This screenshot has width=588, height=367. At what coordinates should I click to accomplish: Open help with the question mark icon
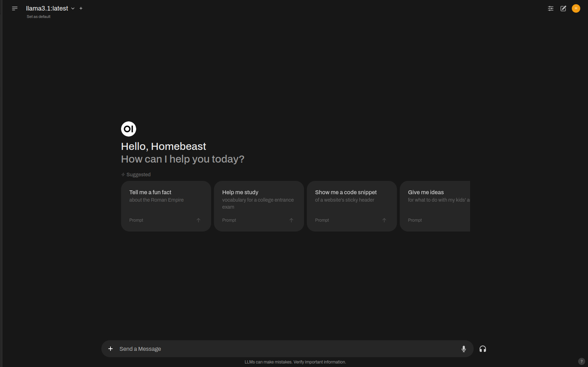tap(581, 361)
